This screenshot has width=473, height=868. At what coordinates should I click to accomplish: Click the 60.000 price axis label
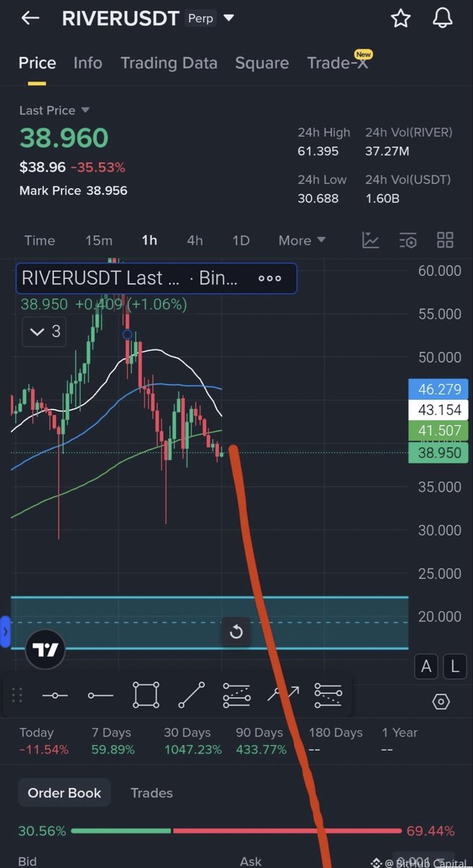pyautogui.click(x=440, y=271)
